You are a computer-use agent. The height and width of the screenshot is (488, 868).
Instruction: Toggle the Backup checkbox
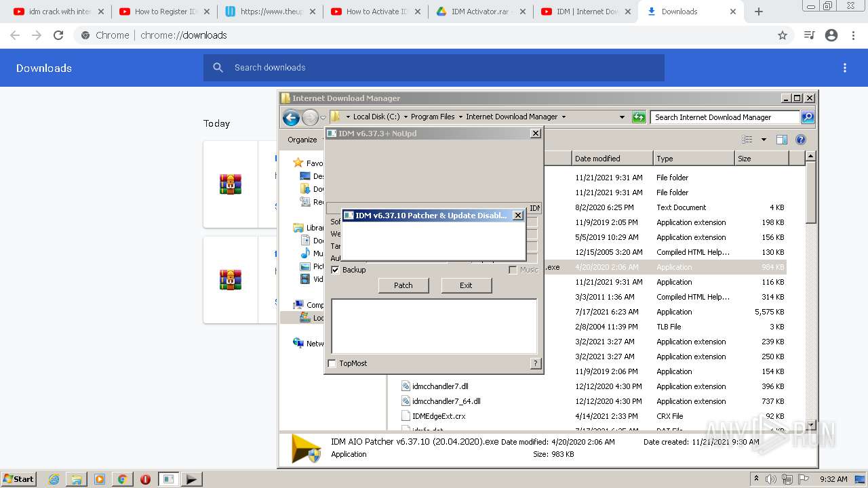pos(335,270)
